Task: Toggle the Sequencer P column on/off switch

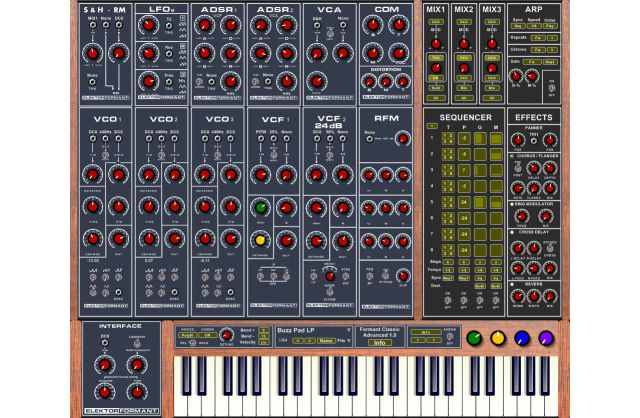Action: (464, 301)
